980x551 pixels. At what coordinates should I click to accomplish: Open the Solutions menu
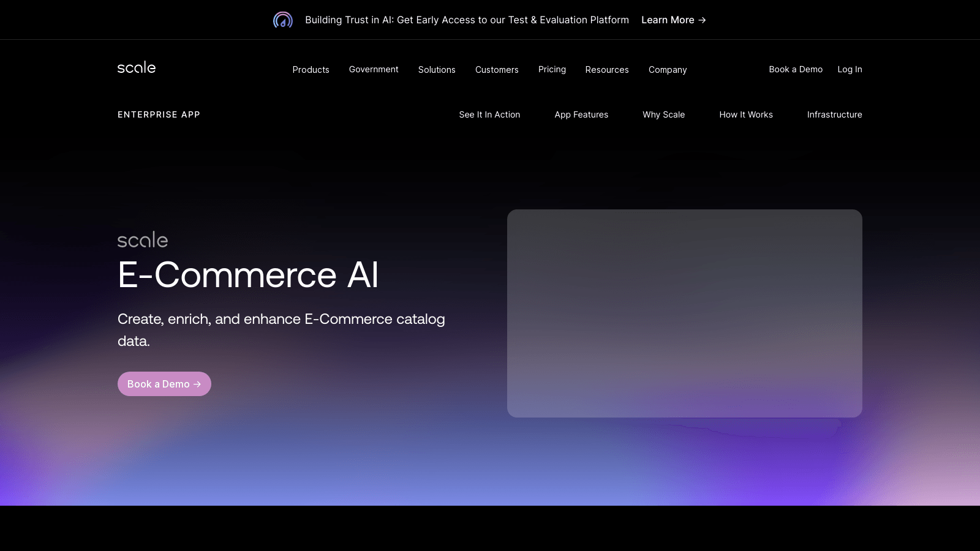[x=437, y=70]
